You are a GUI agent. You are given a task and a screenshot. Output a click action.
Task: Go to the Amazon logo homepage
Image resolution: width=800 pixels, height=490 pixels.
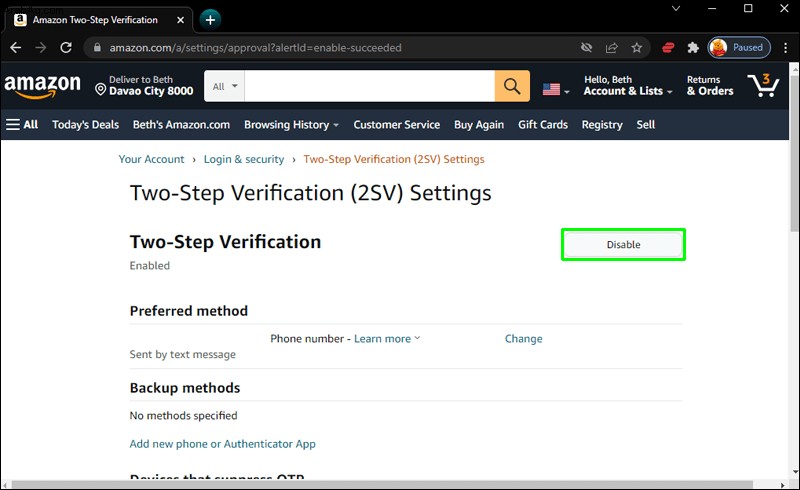tap(42, 86)
